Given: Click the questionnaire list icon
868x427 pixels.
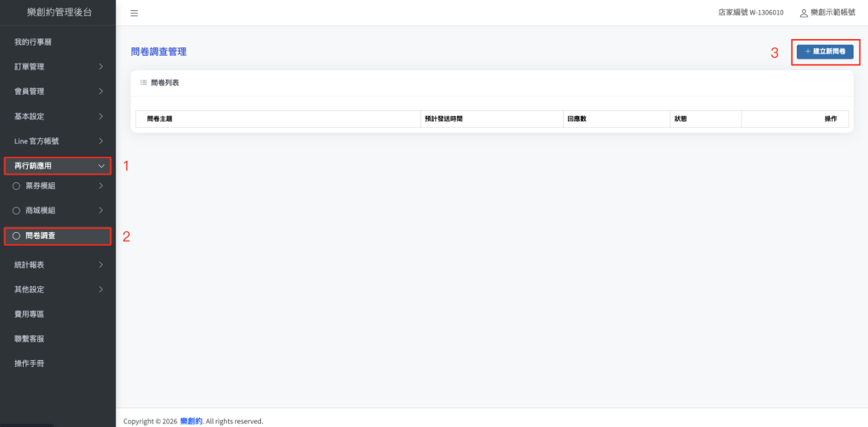Looking at the screenshot, I should [143, 83].
